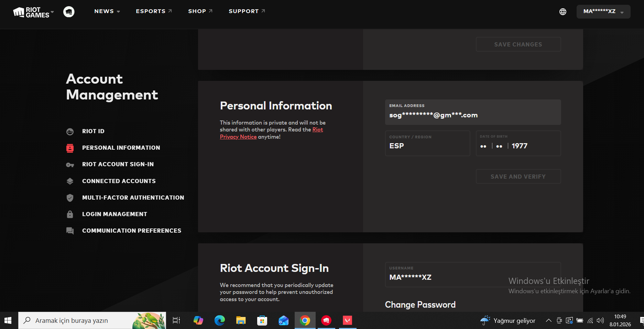The image size is (644, 329).
Task: Click the Personal Information red icon
Action: click(70, 148)
